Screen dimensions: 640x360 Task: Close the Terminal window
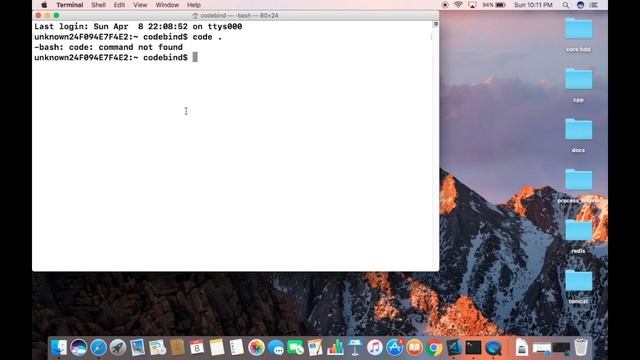point(38,16)
